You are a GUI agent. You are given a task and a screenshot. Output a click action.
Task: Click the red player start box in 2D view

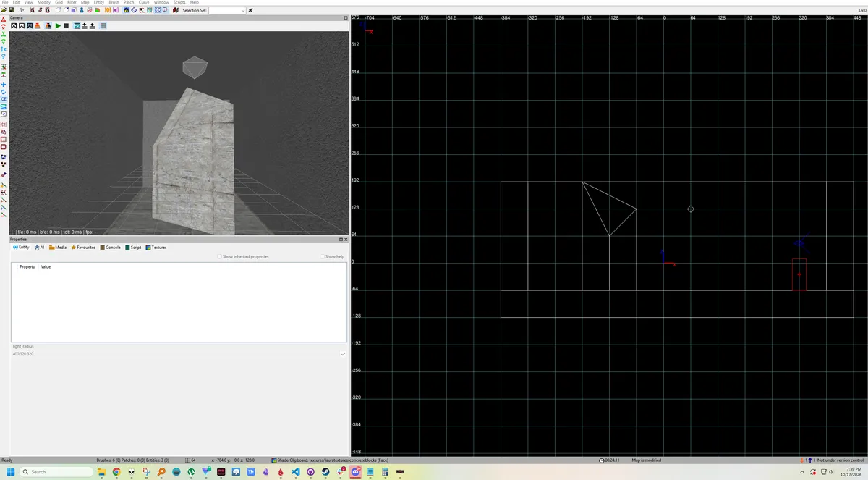point(799,274)
